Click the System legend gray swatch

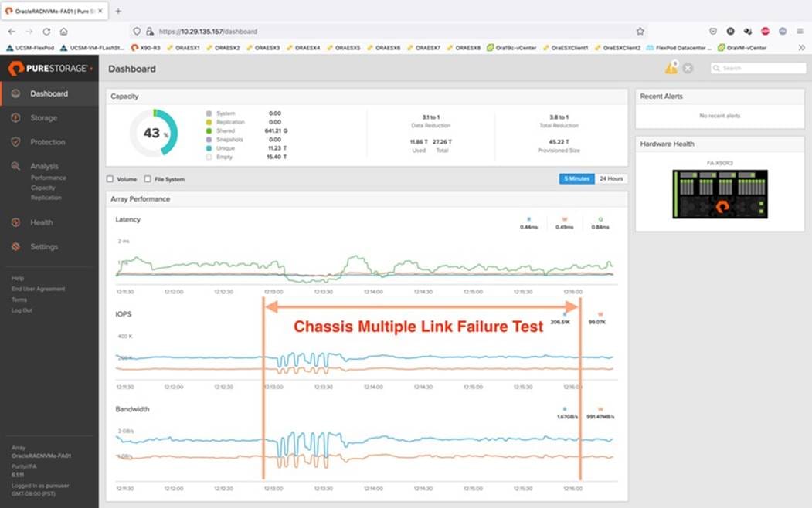(209, 113)
